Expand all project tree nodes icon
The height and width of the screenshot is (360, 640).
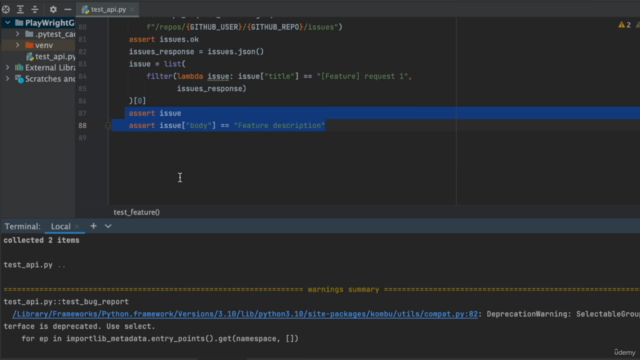pos(20,9)
